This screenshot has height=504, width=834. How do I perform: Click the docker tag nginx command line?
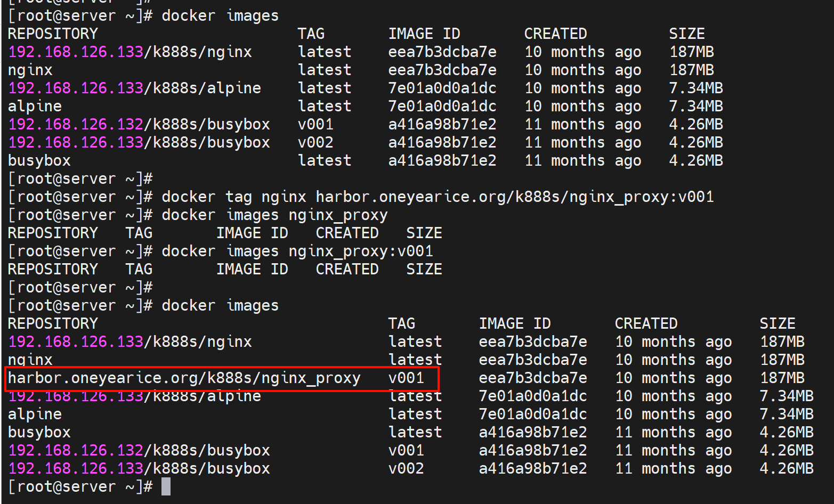click(437, 197)
